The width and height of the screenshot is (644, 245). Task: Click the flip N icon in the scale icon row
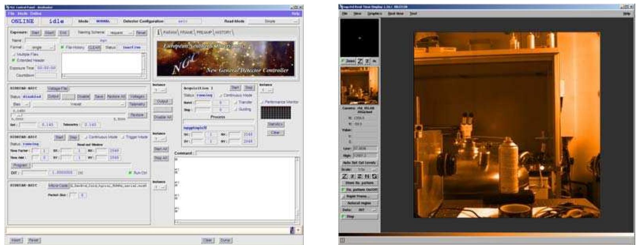click(x=367, y=176)
